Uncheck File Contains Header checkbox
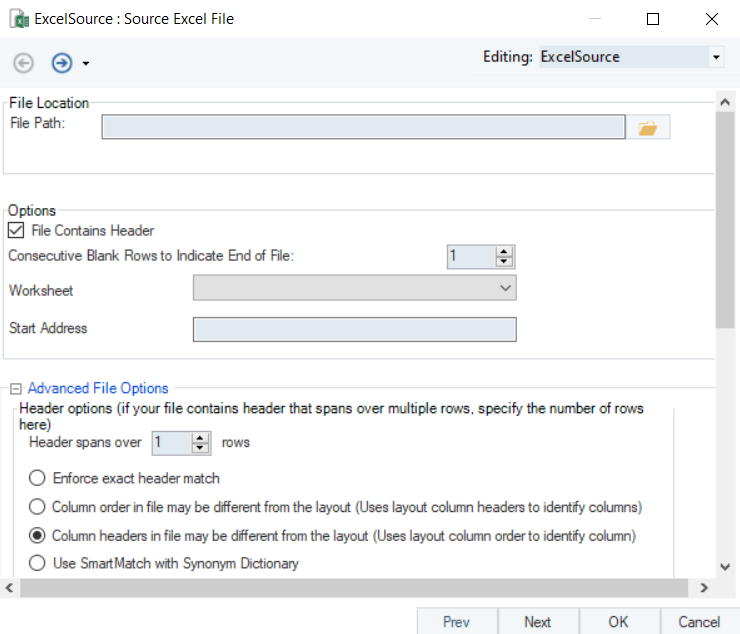Viewport: 740px width, 634px height. [16, 231]
